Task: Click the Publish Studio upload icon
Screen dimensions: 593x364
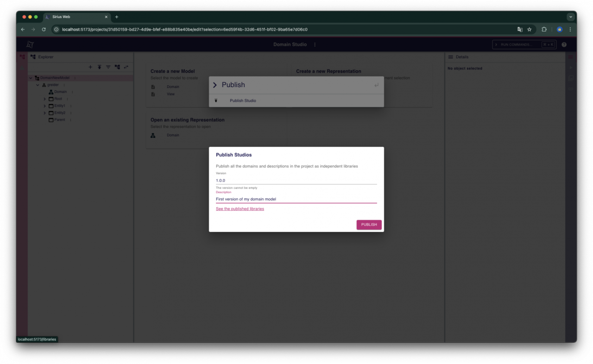Action: (216, 100)
